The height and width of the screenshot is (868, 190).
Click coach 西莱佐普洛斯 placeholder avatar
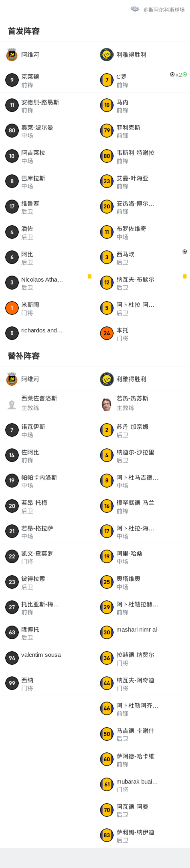(x=12, y=404)
